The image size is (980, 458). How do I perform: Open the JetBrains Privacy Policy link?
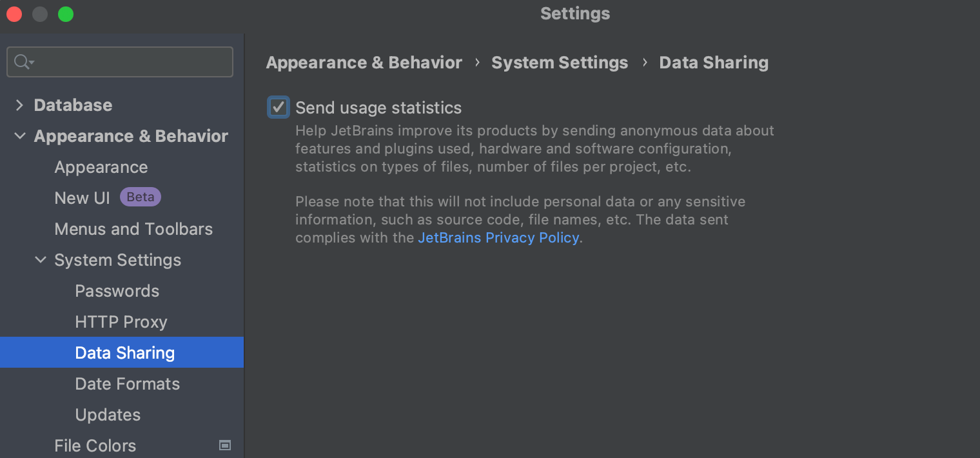tap(498, 237)
